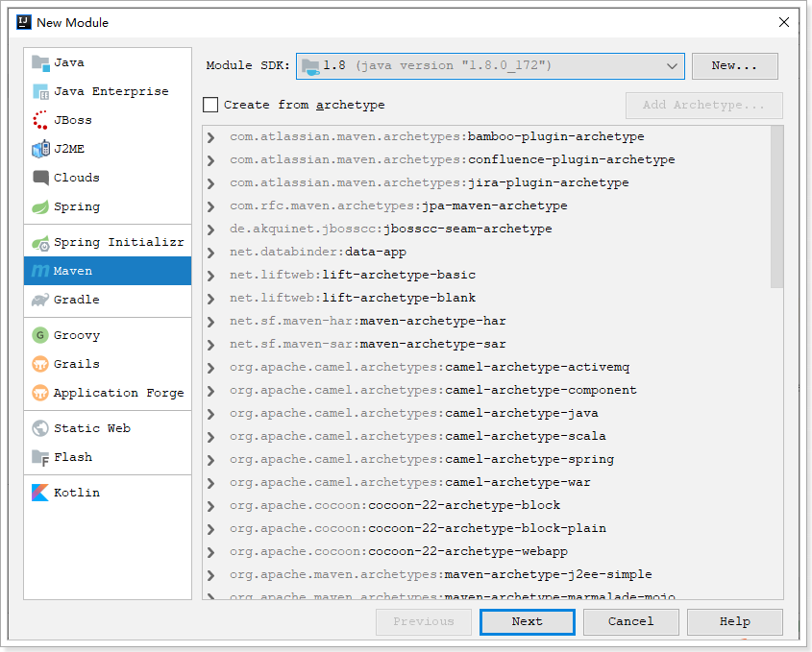Expand the camel-archetype-activemq node

point(210,368)
